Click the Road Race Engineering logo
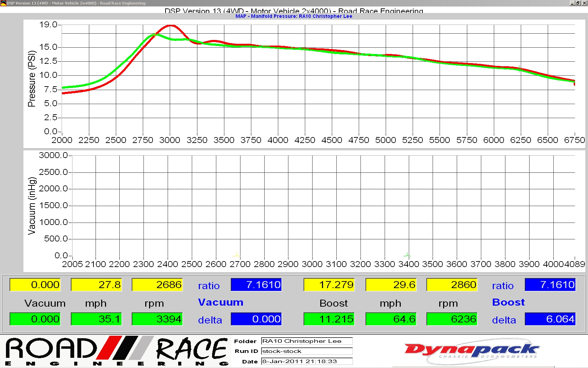Screen dimensions: 588x368 117,351
